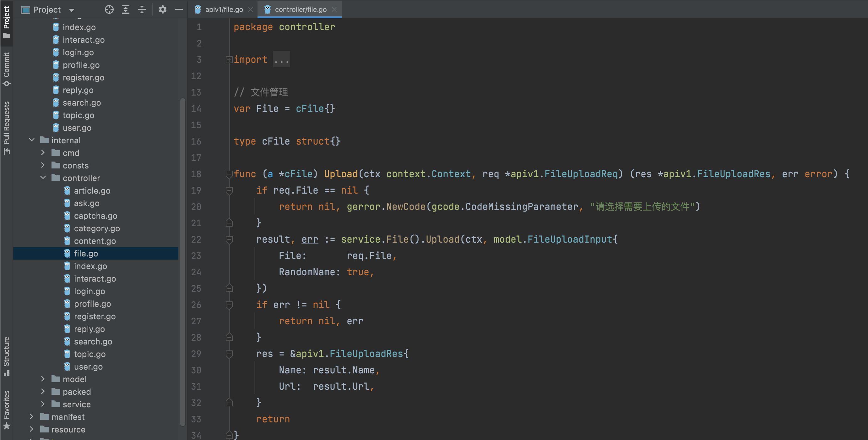
Task: Expand the service folder
Action: (x=43, y=404)
